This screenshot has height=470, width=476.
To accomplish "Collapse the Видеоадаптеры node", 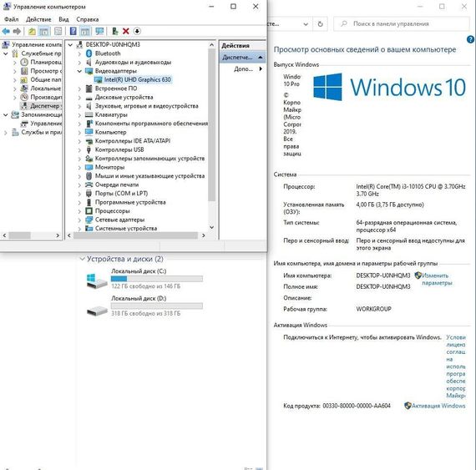I will [x=79, y=71].
